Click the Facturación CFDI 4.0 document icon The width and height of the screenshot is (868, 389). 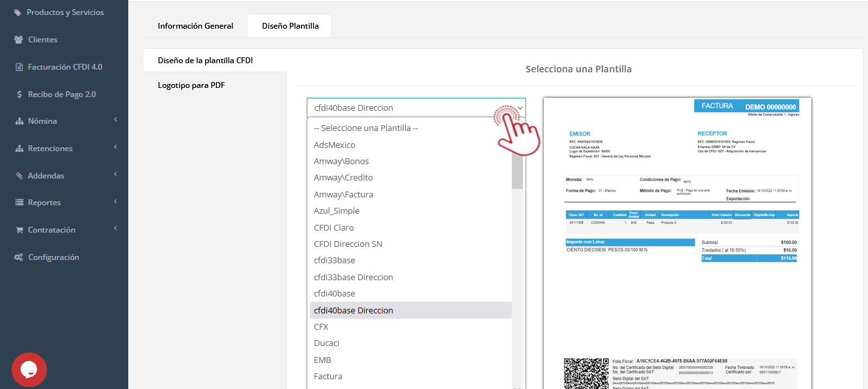[19, 67]
